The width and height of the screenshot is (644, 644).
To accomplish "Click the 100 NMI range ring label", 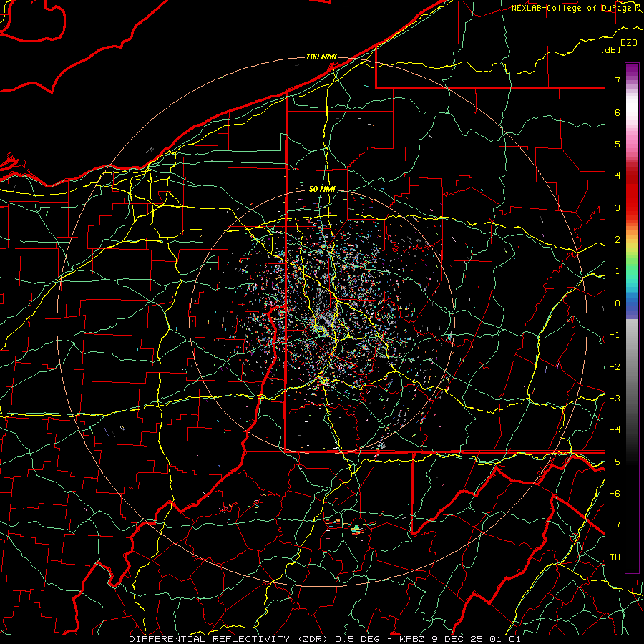I will point(321,57).
